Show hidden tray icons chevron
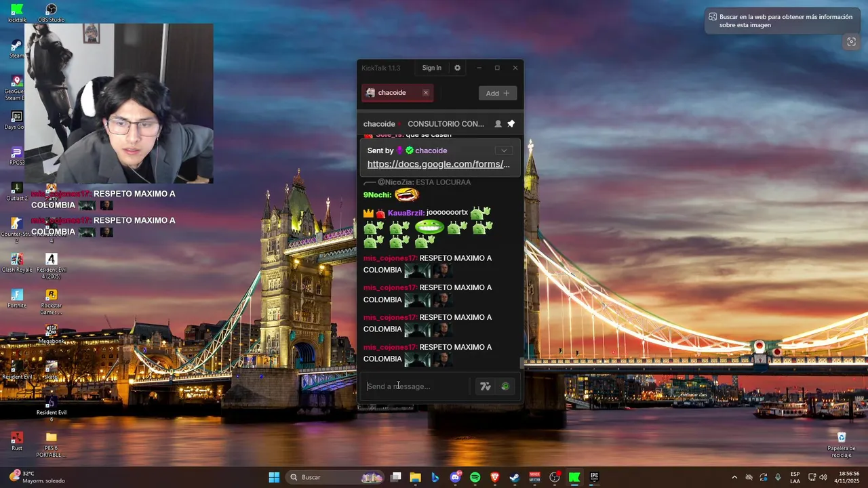 click(x=734, y=477)
